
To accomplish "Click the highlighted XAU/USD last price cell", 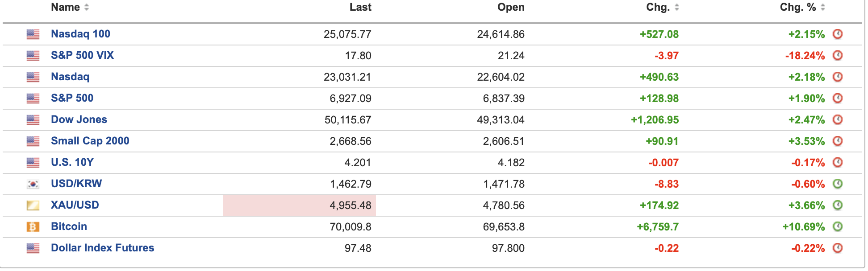I will [x=300, y=205].
